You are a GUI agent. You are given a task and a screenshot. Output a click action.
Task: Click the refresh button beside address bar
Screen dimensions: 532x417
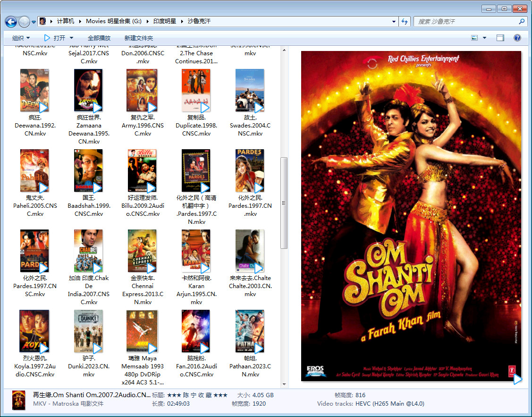[405, 21]
